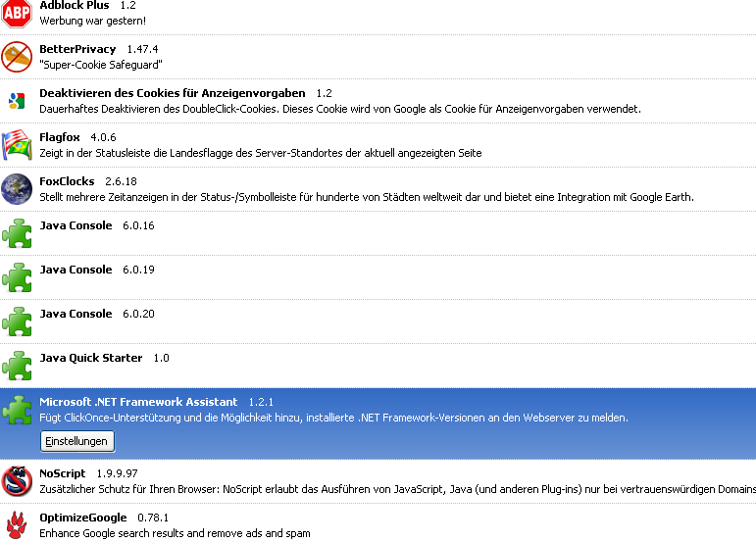Click the Flagfox flags icon
The height and width of the screenshot is (543, 756).
[x=17, y=145]
